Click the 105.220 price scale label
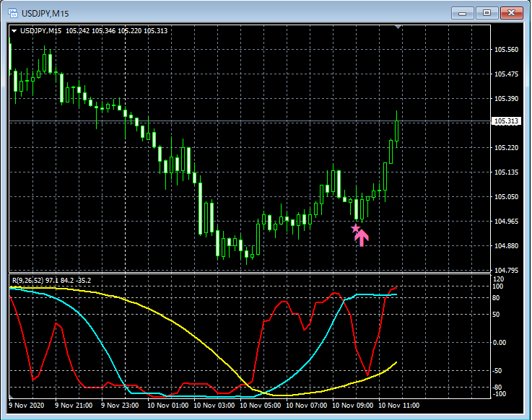The height and width of the screenshot is (420, 532). tap(506, 147)
